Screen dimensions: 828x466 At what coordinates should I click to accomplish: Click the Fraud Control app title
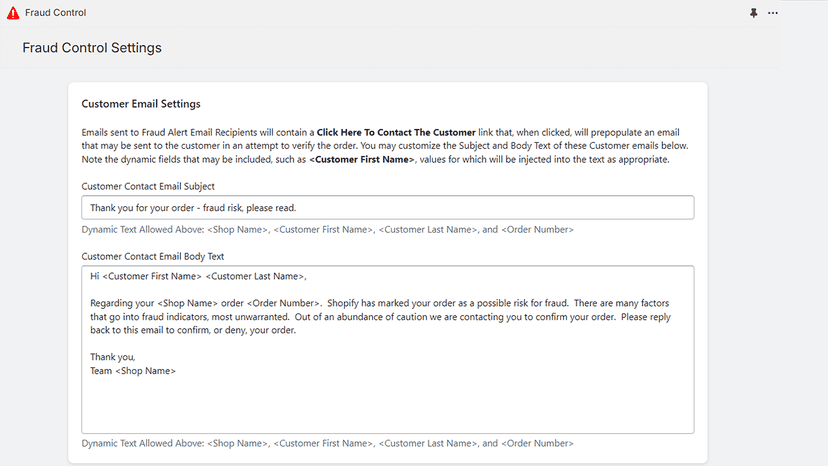tap(55, 13)
